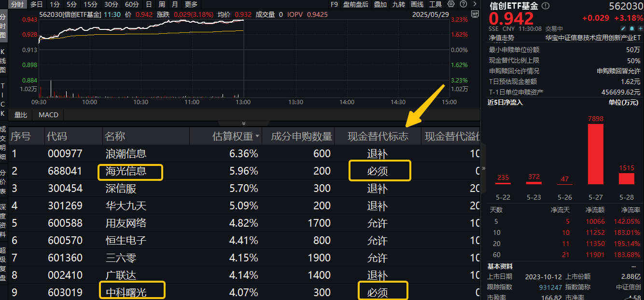Switch to the 多日 chart tab
This screenshot has width=644, height=300.
[36, 4]
